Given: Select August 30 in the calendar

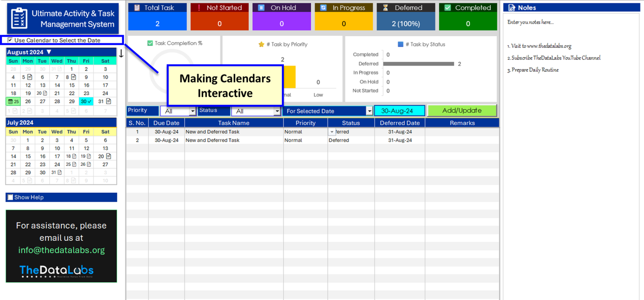Looking at the screenshot, I should pos(86,101).
